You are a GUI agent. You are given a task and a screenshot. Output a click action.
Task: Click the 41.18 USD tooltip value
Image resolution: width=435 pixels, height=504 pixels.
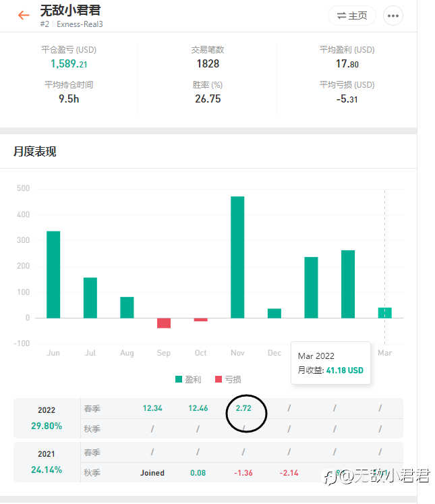point(345,370)
